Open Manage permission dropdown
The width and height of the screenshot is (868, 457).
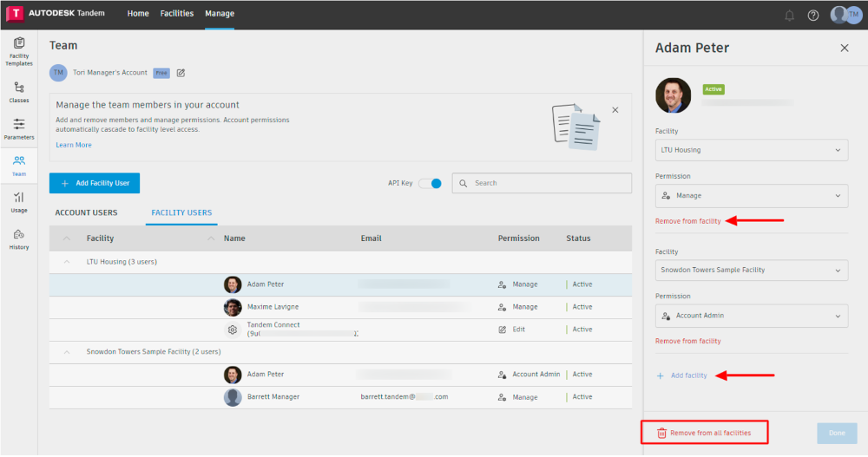tap(751, 196)
